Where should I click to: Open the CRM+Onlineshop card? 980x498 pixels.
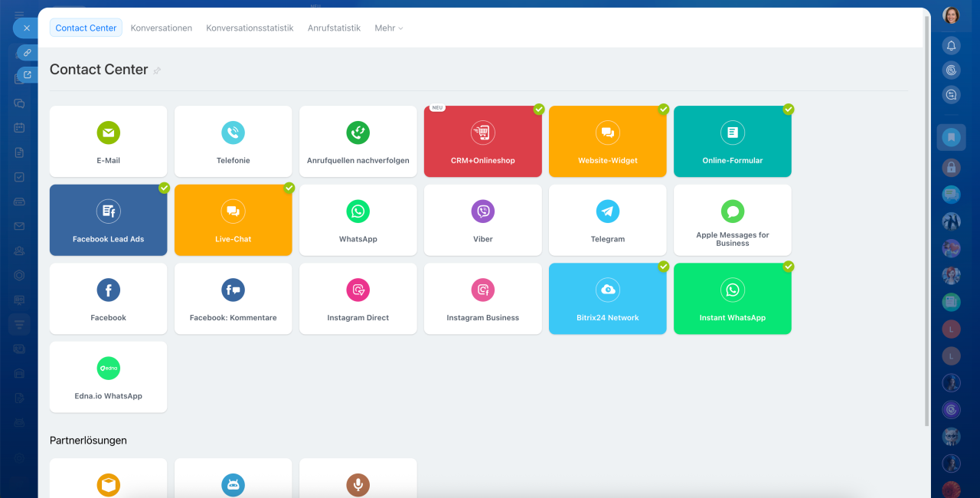(482, 142)
